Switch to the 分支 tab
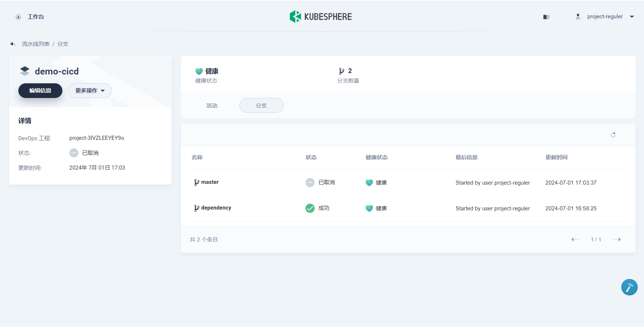The image size is (644, 327). tap(261, 106)
